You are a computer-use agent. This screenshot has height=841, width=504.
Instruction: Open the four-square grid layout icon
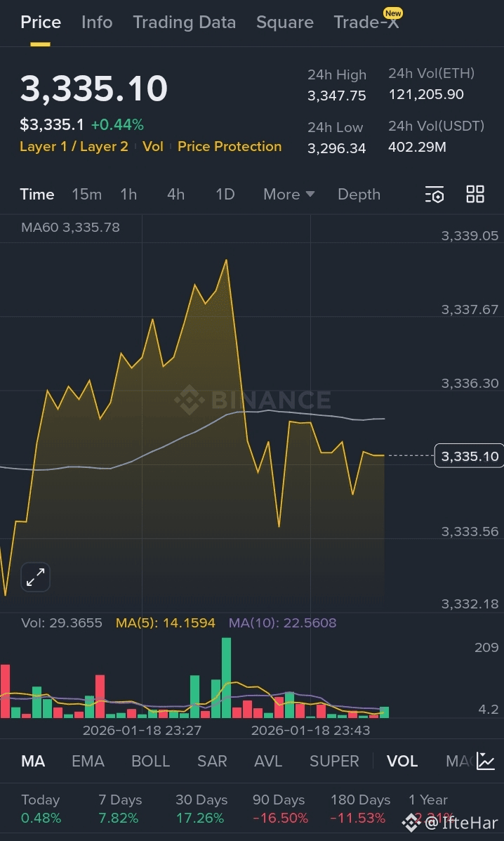click(x=475, y=194)
